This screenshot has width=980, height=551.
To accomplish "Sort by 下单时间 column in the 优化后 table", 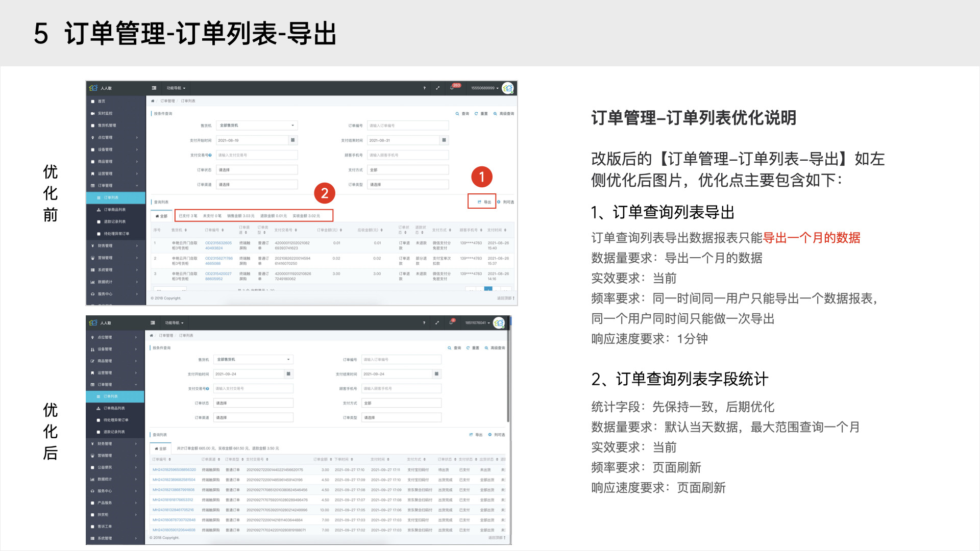I will coord(344,459).
